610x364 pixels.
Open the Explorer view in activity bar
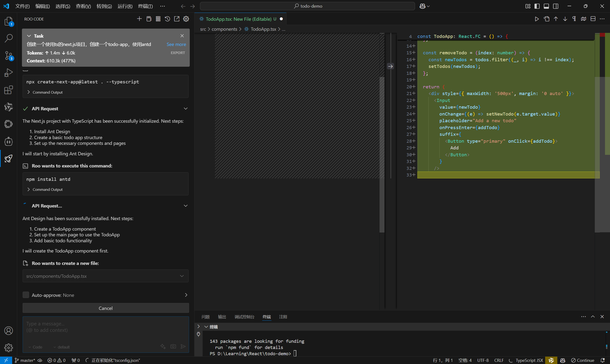8,21
